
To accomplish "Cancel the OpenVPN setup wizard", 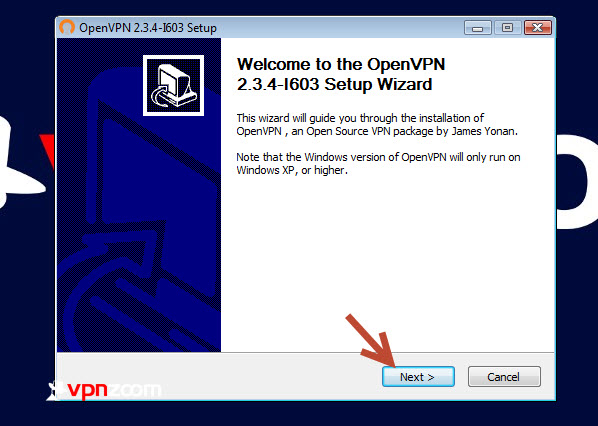I will click(x=504, y=377).
